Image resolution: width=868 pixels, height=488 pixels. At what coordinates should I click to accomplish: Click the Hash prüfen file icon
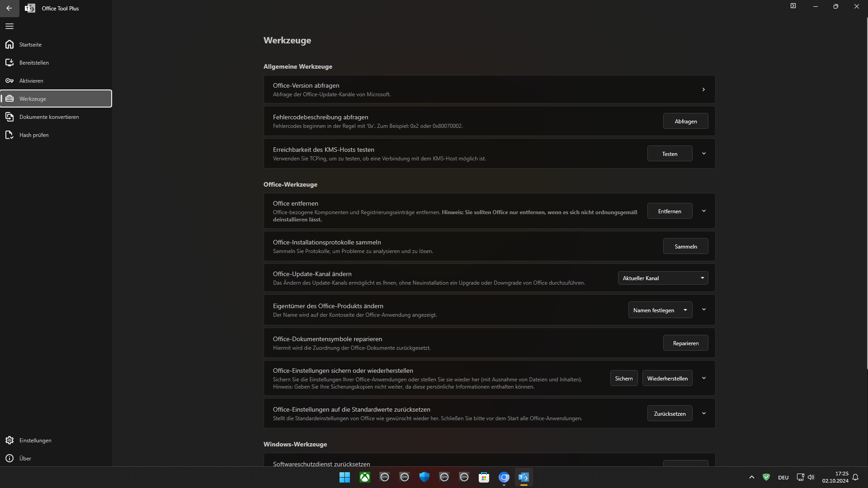pos(9,135)
